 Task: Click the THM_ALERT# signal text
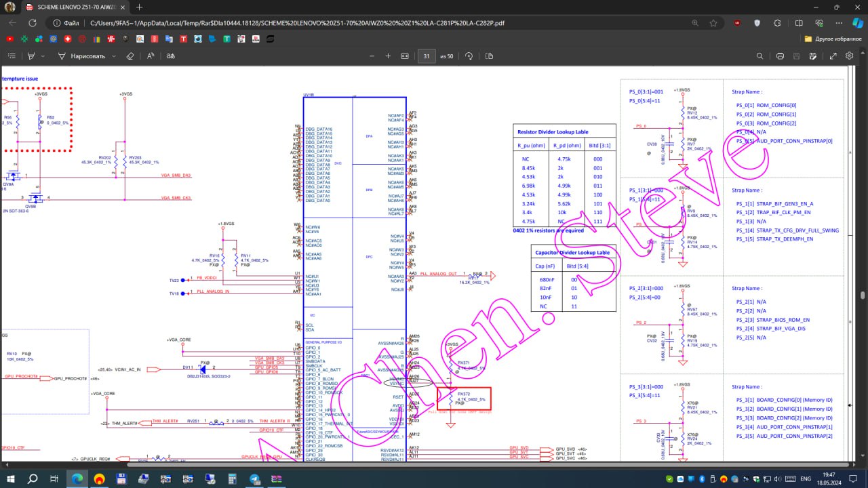pyautogui.click(x=124, y=423)
